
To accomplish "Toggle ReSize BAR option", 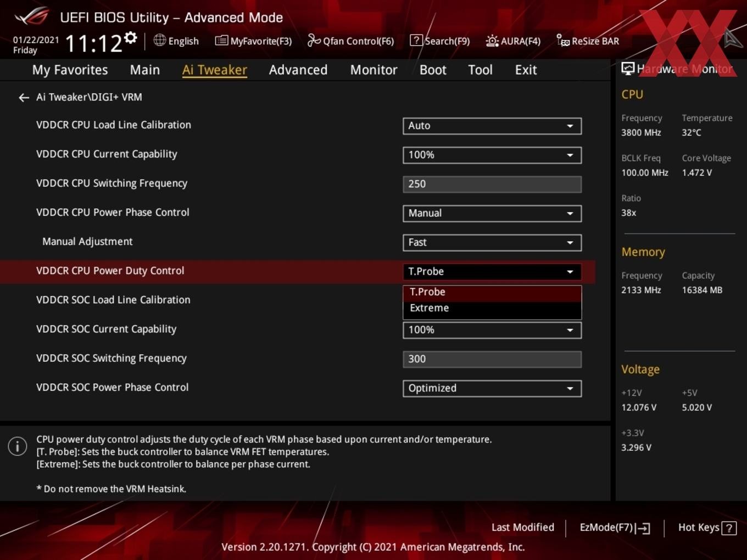I will pyautogui.click(x=588, y=41).
